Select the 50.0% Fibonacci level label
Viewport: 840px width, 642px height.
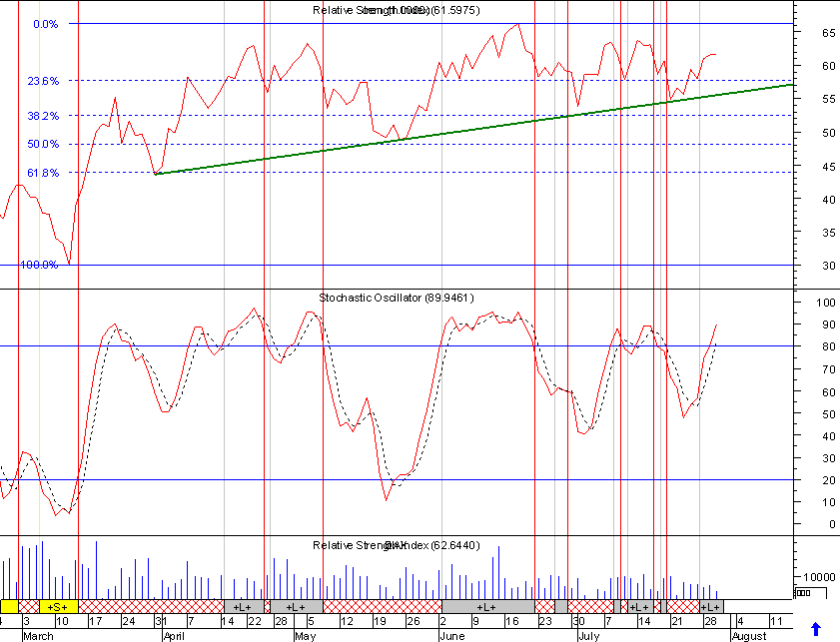pyautogui.click(x=43, y=144)
